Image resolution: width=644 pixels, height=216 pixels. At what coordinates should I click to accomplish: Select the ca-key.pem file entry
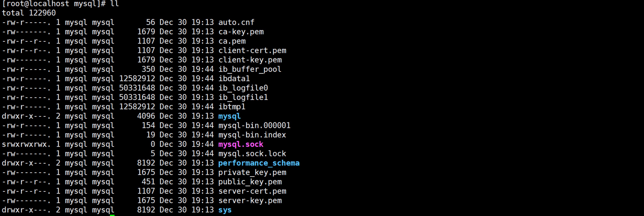coord(241,32)
